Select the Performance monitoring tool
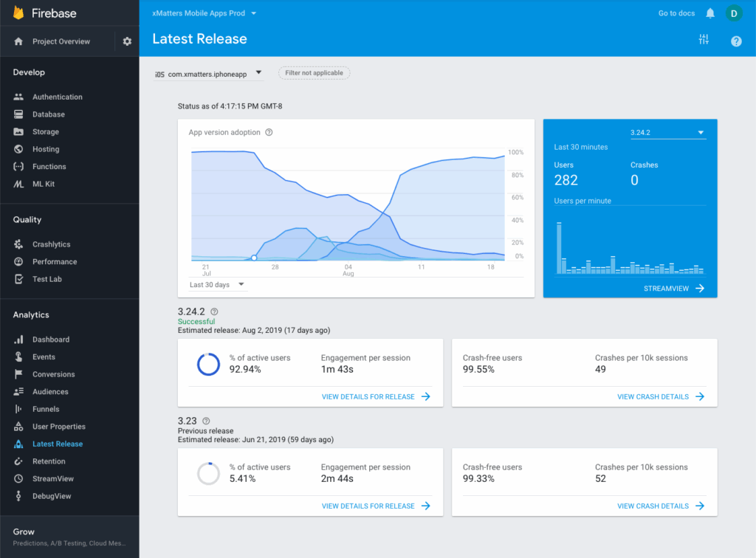756x558 pixels. point(55,261)
